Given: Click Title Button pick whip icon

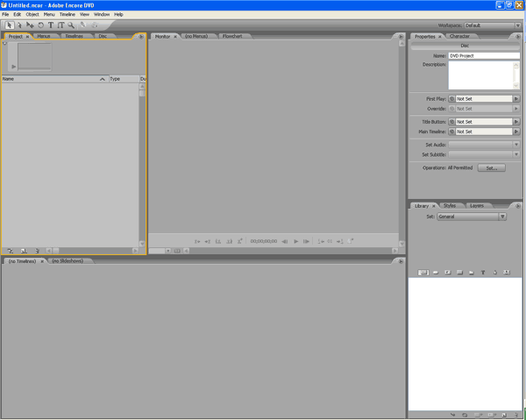Looking at the screenshot, I should pyautogui.click(x=451, y=122).
